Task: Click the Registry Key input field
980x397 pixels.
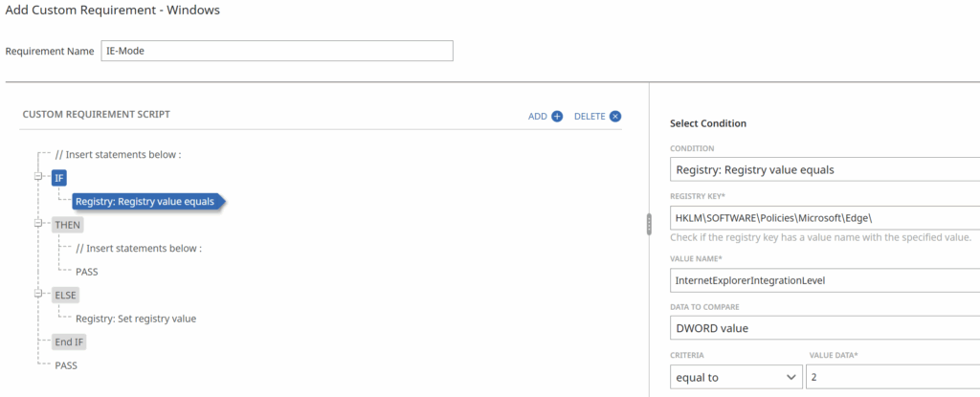Action: 823,217
